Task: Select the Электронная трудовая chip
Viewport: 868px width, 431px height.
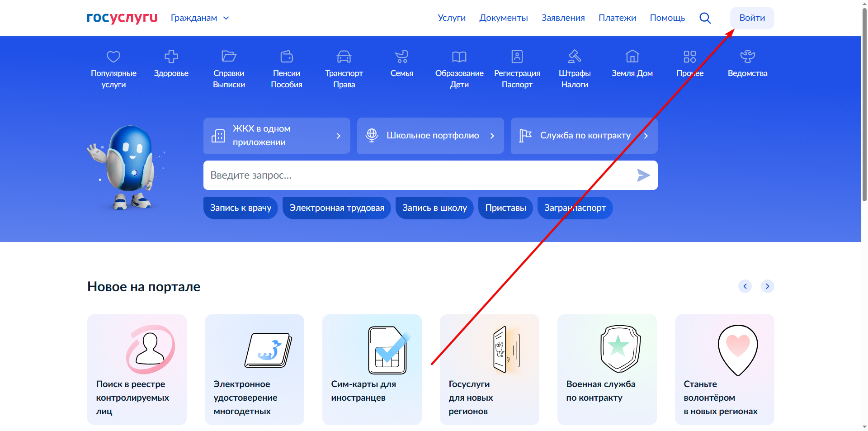Action: [337, 208]
